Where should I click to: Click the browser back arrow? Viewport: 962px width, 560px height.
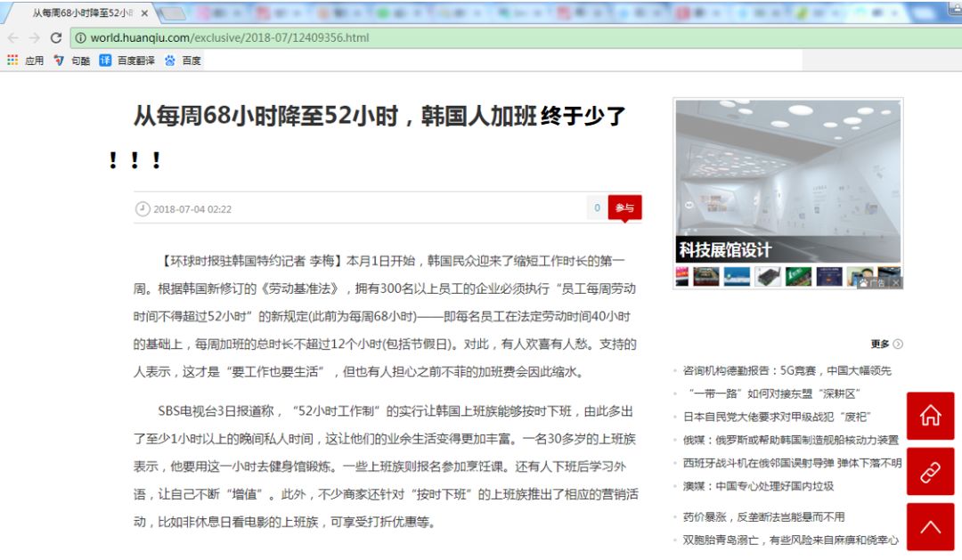(12, 38)
